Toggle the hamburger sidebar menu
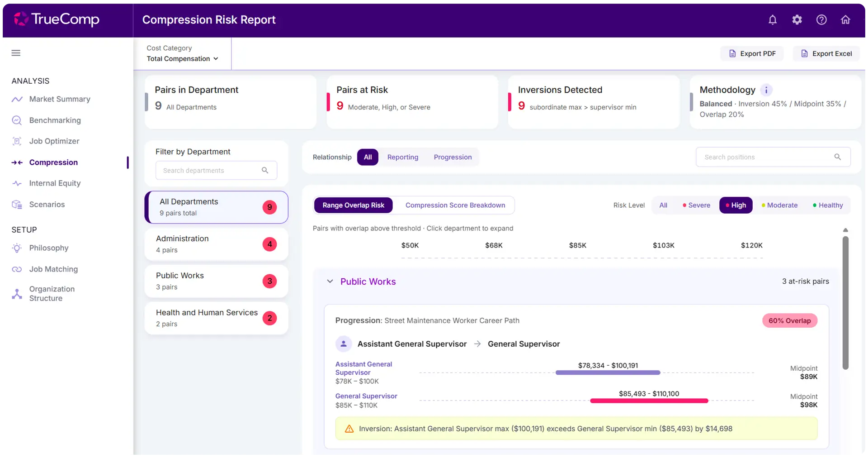The height and width of the screenshot is (458, 868). 16,53
